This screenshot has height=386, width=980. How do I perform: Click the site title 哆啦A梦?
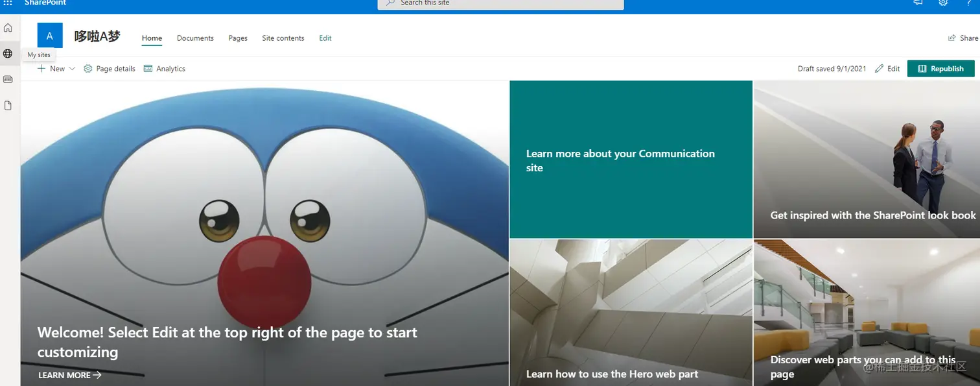point(97,36)
